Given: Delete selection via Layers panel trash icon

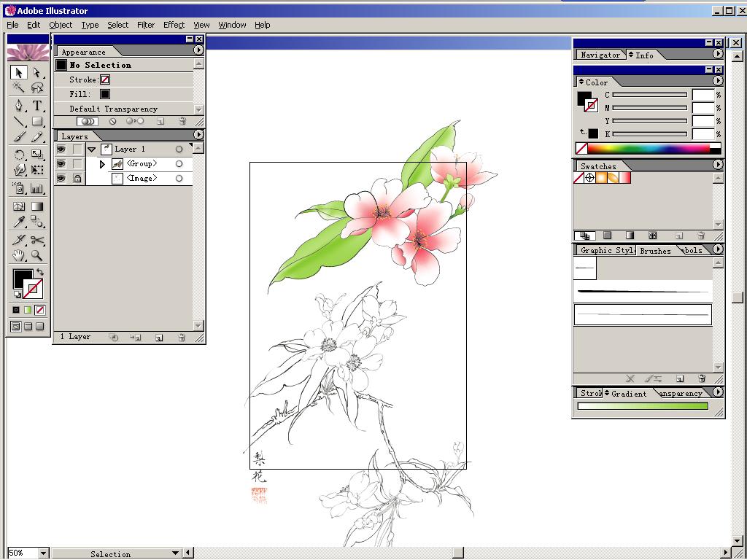Looking at the screenshot, I should [182, 338].
